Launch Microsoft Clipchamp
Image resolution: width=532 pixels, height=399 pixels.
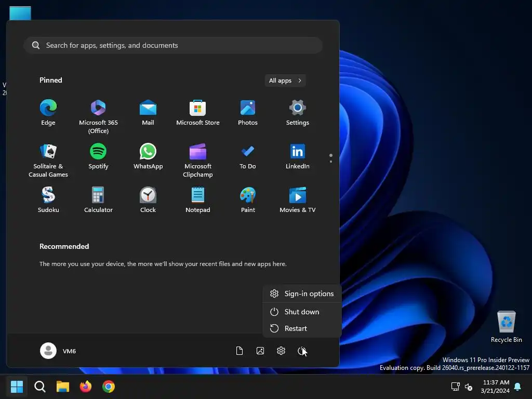pyautogui.click(x=198, y=160)
